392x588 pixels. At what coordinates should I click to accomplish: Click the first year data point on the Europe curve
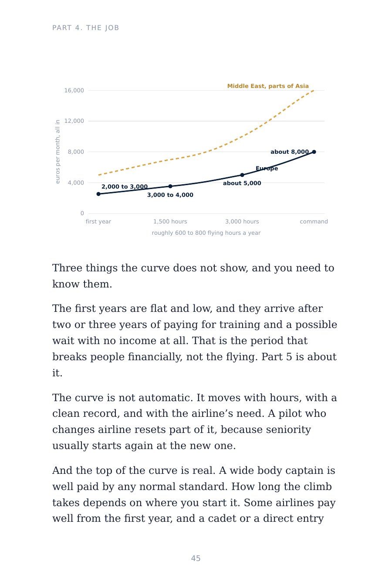(98, 194)
